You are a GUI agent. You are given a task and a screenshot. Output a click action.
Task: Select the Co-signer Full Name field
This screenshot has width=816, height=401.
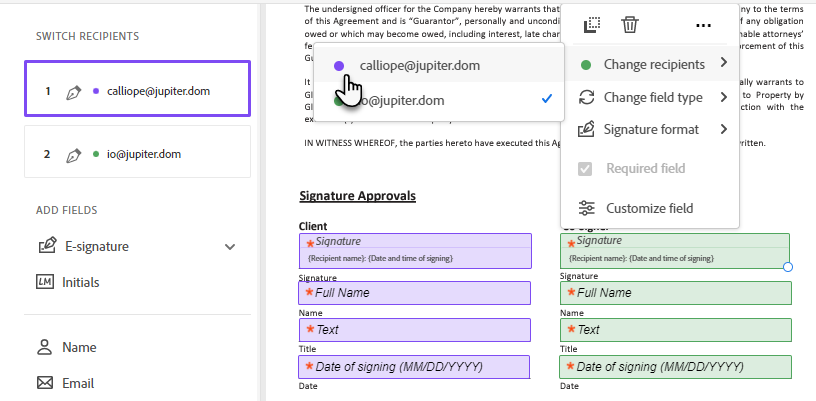675,293
